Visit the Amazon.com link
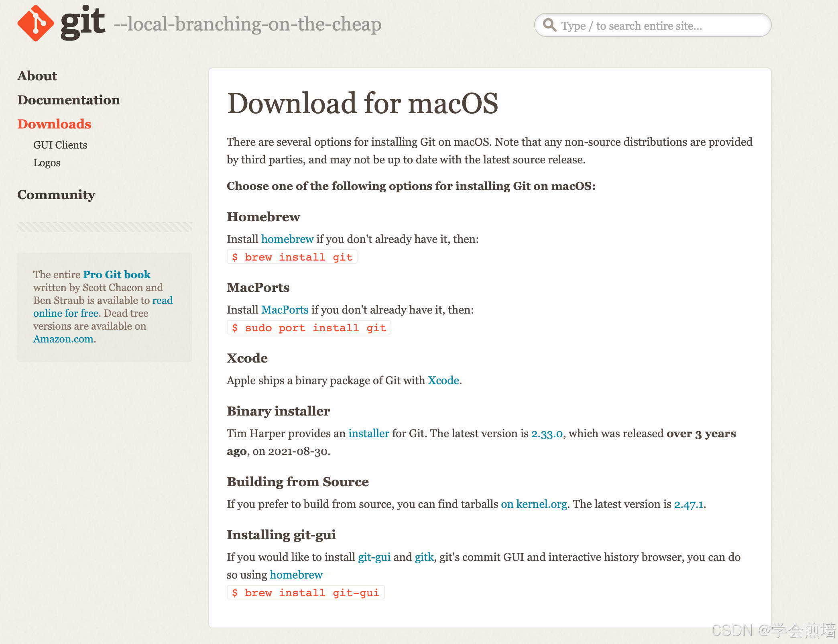The image size is (838, 644). tap(63, 339)
